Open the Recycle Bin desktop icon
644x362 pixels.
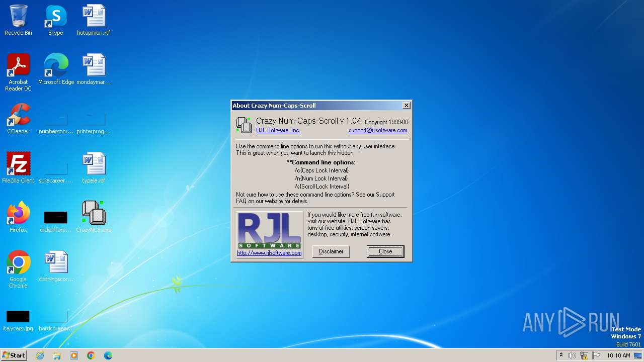click(18, 20)
